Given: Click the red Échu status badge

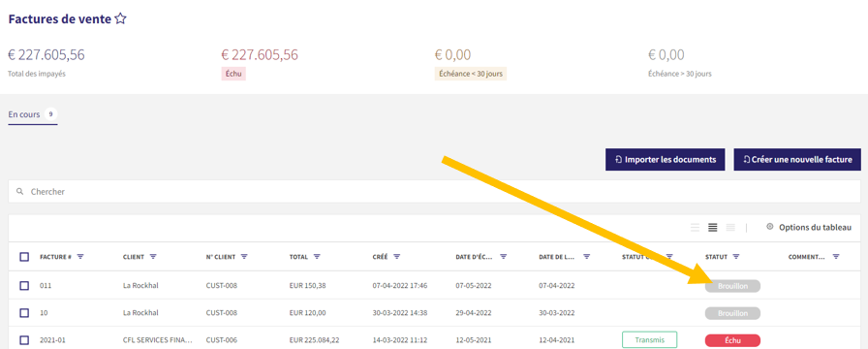Looking at the screenshot, I should click(732, 340).
